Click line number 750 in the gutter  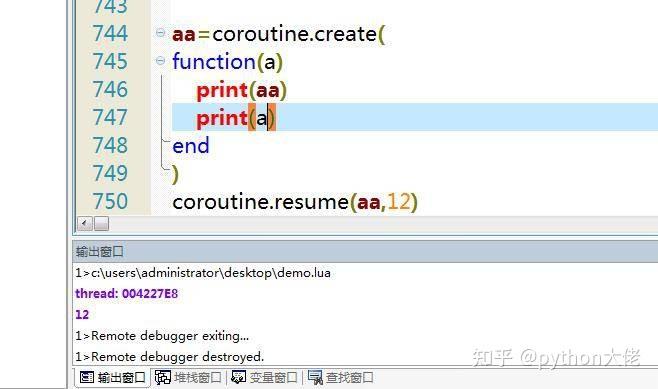(110, 201)
